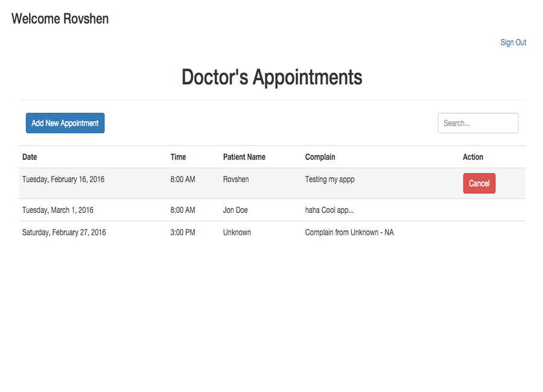
Task: Click the Sign Out link
Action: pyautogui.click(x=513, y=42)
